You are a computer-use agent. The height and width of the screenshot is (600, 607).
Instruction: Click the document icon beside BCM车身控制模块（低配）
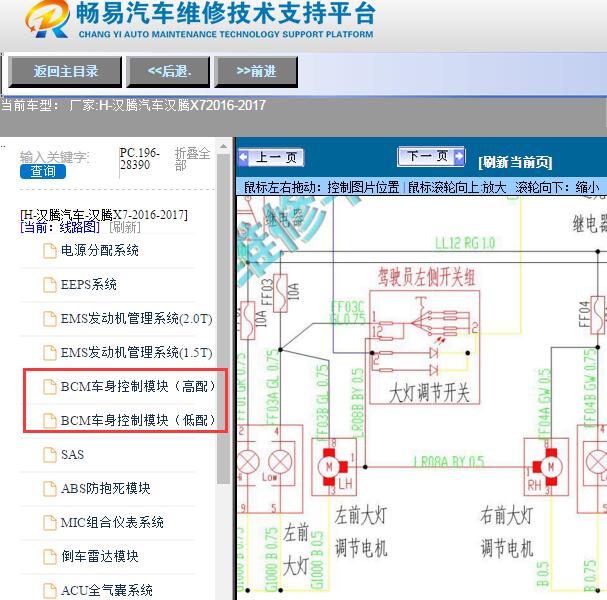[50, 420]
